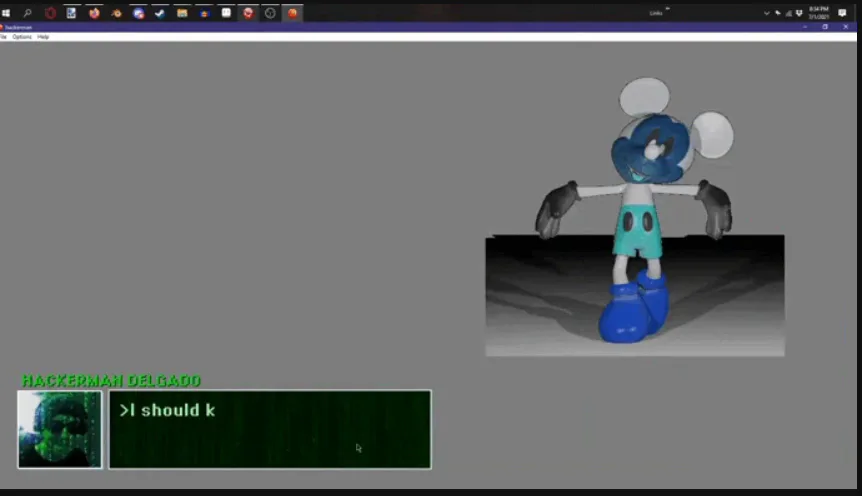862x496 pixels.
Task: Click the HACKERMAN DELGADO name label
Action: coord(111,381)
